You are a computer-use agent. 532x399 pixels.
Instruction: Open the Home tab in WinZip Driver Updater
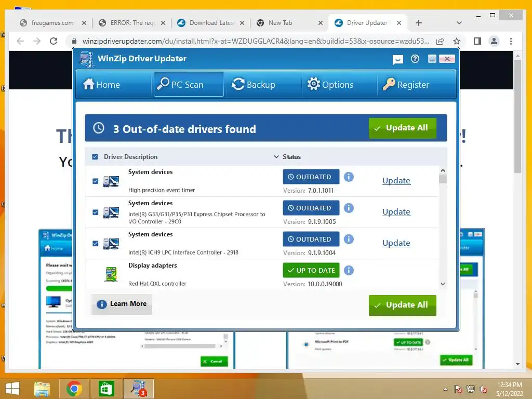pos(102,85)
